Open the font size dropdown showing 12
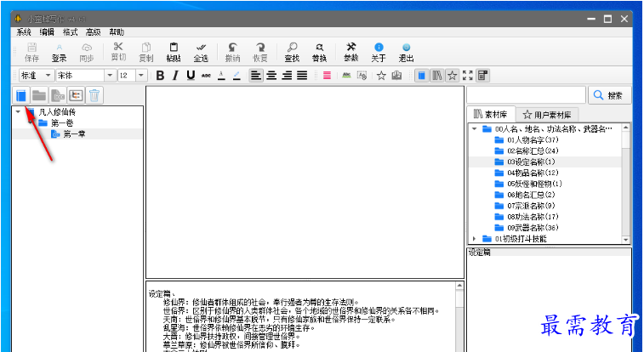The height and width of the screenshot is (352, 644). [141, 76]
